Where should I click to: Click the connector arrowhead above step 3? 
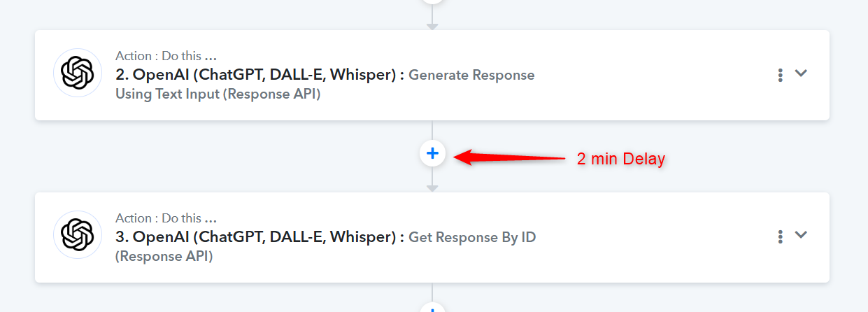pos(432,188)
